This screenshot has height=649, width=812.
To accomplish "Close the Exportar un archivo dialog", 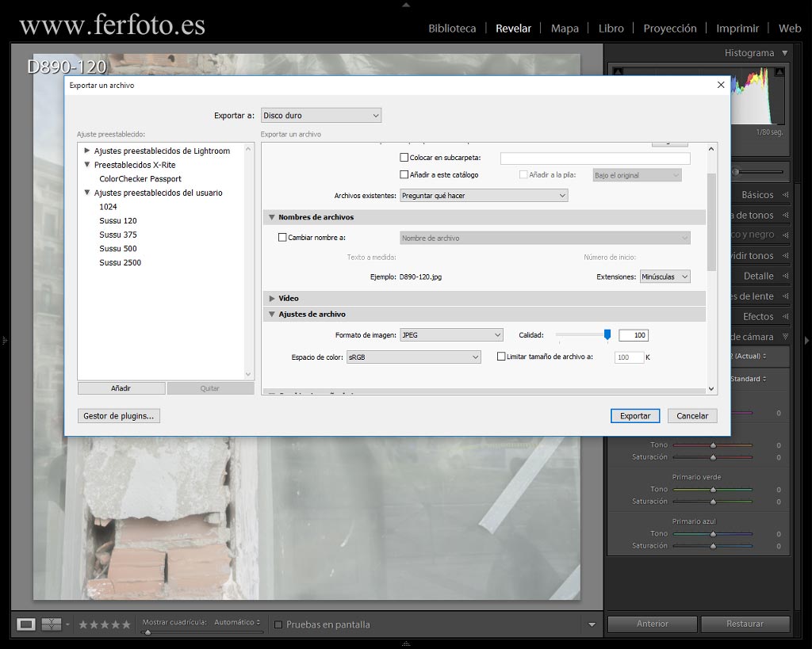I will tap(720, 85).
